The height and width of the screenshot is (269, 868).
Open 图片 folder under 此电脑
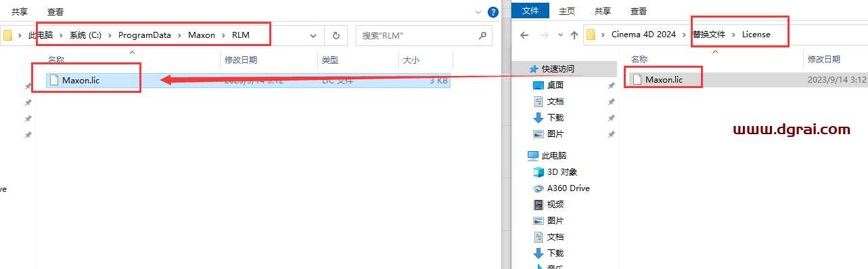point(555,221)
